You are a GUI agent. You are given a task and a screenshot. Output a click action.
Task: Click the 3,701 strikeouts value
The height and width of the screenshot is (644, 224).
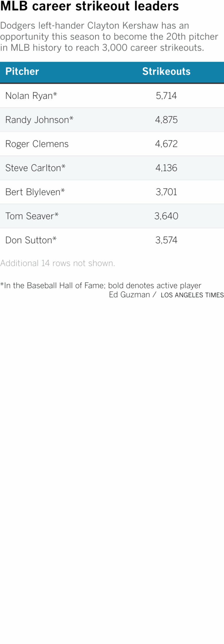(166, 192)
